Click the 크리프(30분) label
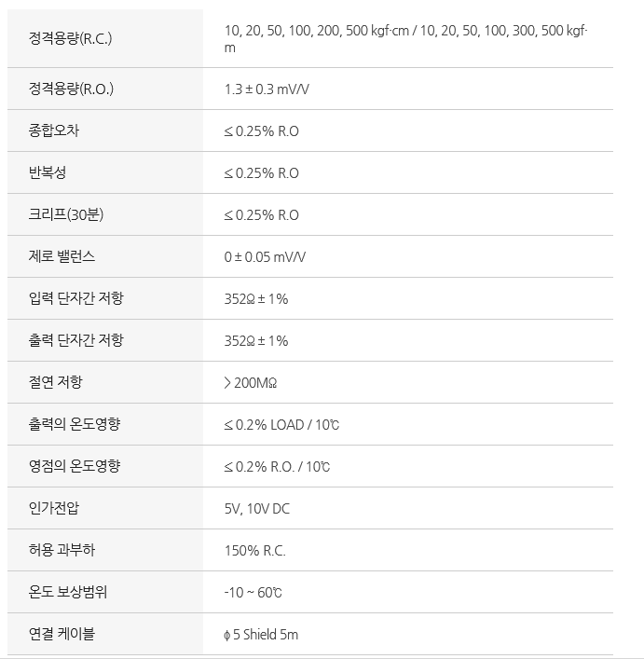The image size is (644, 659). click(66, 214)
